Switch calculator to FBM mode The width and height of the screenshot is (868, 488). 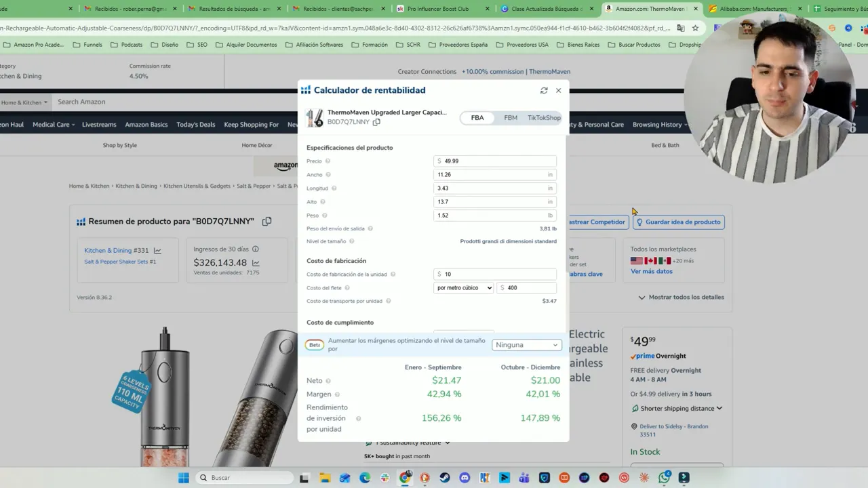[511, 118]
